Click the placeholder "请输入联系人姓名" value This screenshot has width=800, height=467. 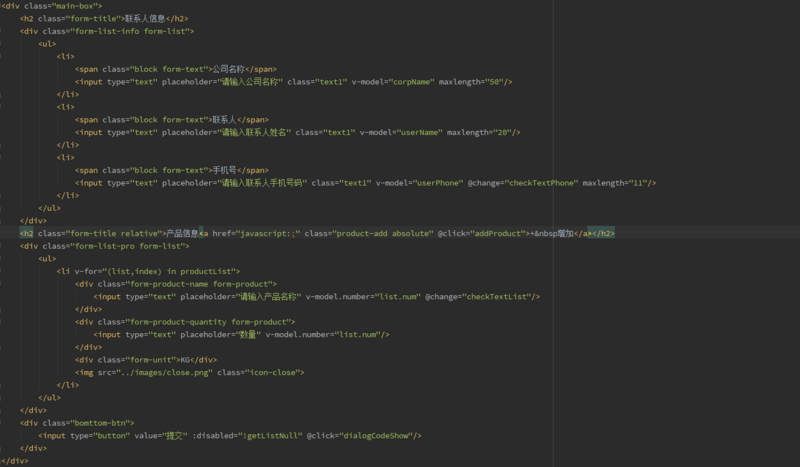(x=254, y=132)
